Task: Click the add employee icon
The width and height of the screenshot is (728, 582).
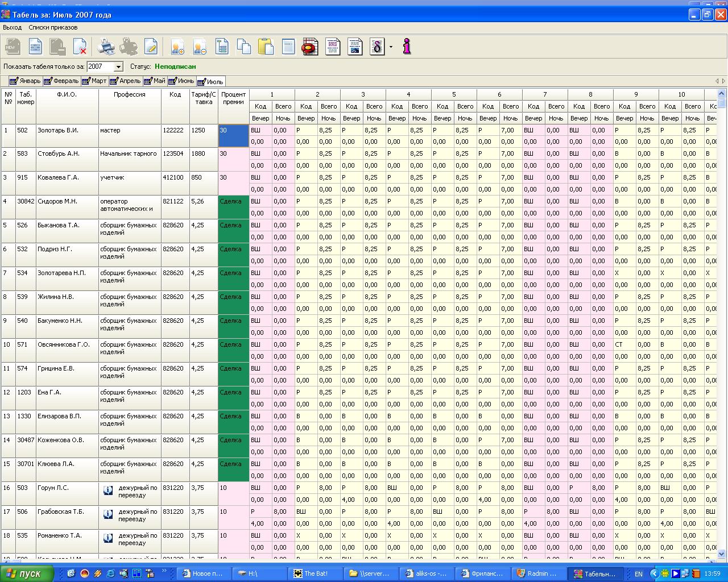Action: pos(177,47)
